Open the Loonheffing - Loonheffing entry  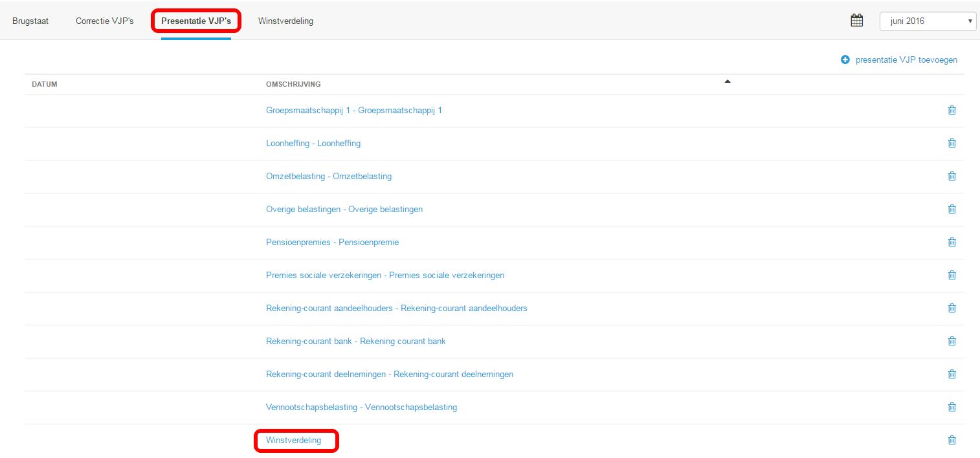[x=313, y=143]
